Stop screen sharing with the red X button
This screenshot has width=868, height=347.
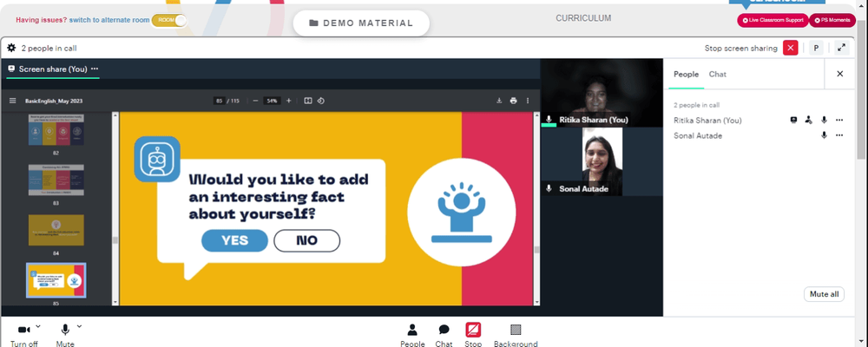click(790, 49)
